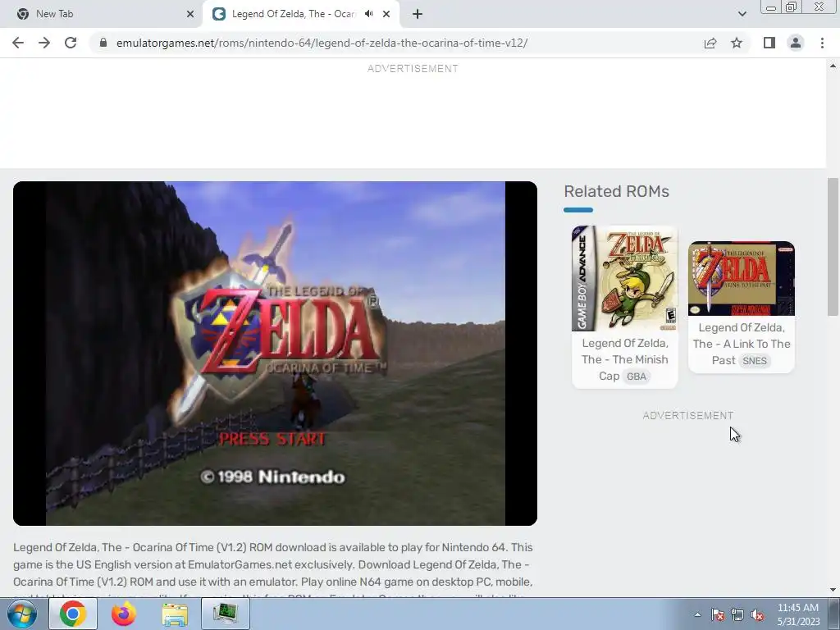Open Chrome's three-dot menu
The image size is (840, 630).
pyautogui.click(x=822, y=43)
